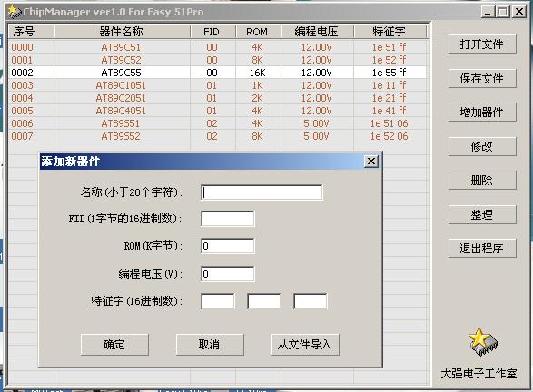Click the star chip logo above 大强电子工作室

483,342
